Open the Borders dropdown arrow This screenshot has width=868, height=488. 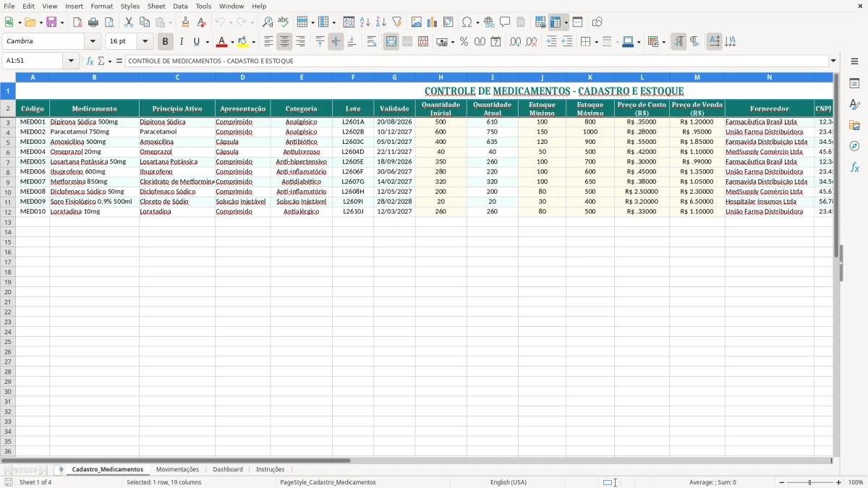tap(595, 42)
